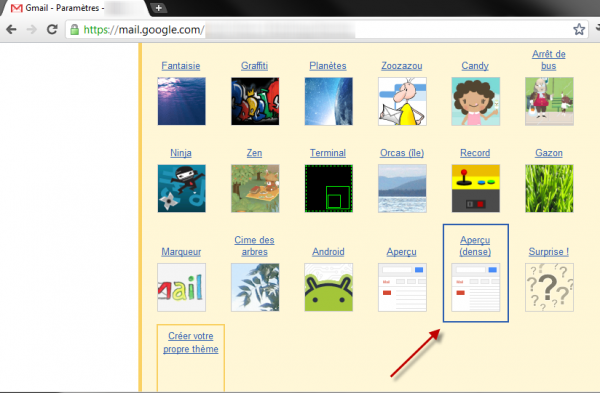This screenshot has width=600, height=393.
Task: Select the Cime des arbres thumbnail
Action: pos(255,287)
